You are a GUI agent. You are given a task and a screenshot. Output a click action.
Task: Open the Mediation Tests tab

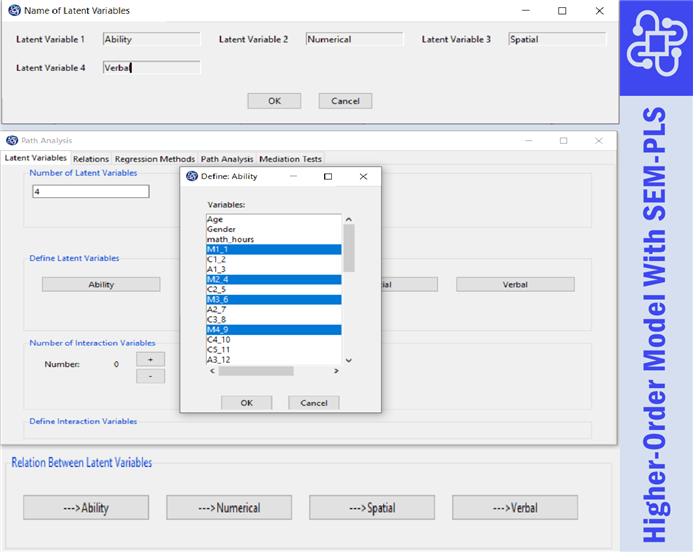tap(290, 159)
